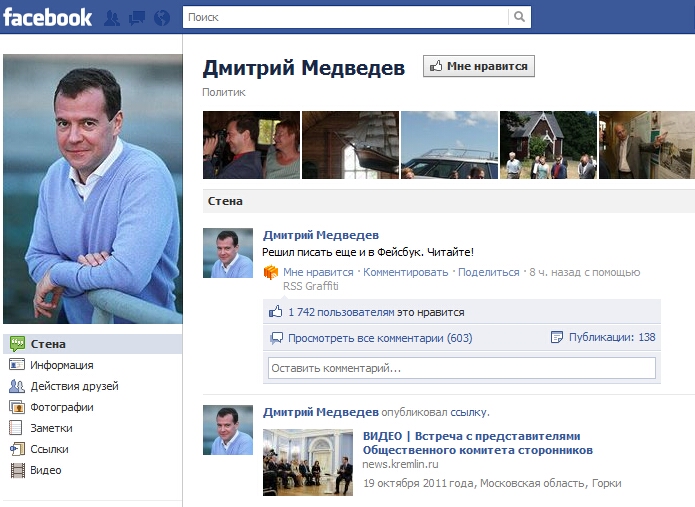Click the comment bubble icon
The height and width of the screenshot is (507, 695).
pyautogui.click(x=277, y=338)
